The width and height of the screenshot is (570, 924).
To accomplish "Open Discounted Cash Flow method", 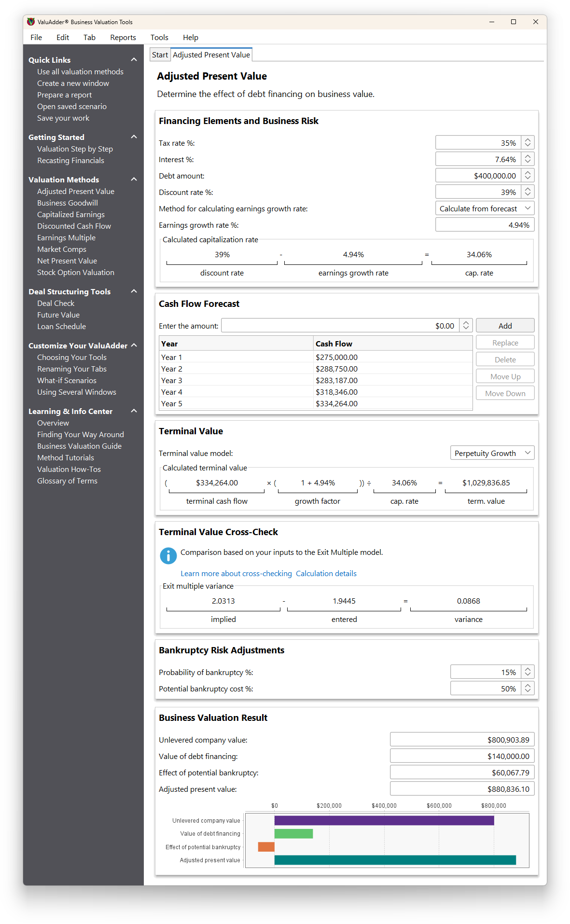I will (74, 226).
